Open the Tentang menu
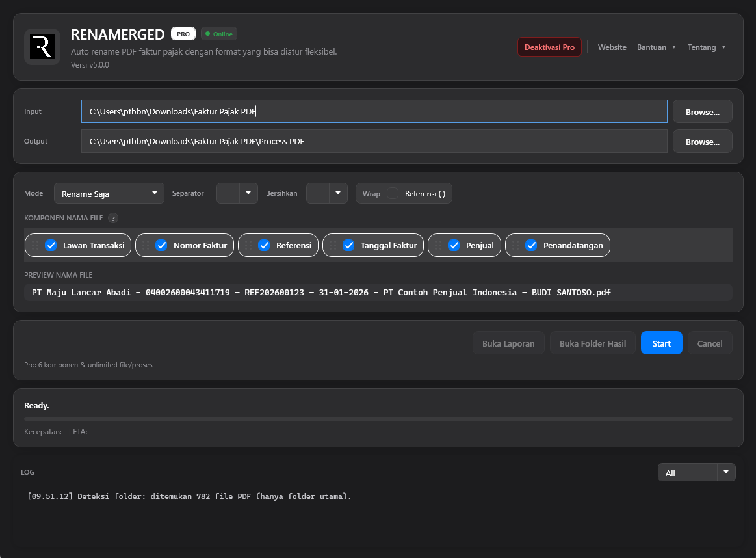This screenshot has height=558, width=756. [707, 47]
